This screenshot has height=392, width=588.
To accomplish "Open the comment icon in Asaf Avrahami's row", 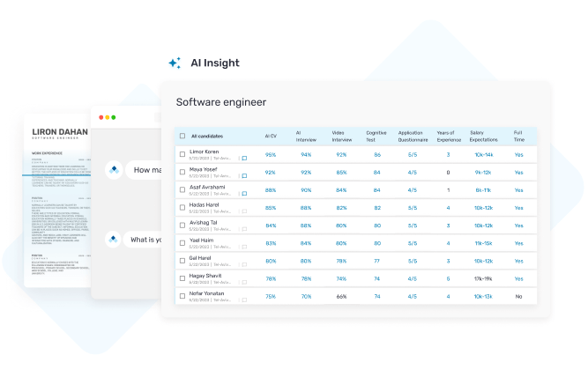I will (244, 194).
